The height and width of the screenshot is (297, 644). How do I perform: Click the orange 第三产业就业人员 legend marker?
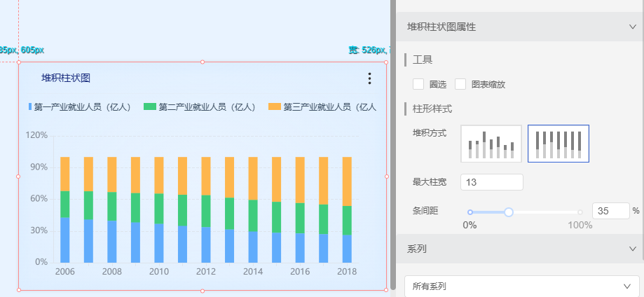275,107
